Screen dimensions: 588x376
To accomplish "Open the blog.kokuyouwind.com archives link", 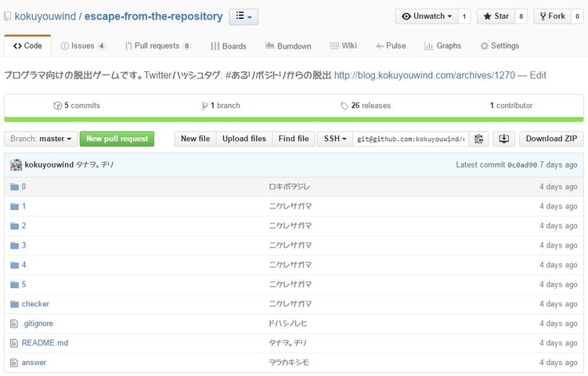I will point(424,75).
